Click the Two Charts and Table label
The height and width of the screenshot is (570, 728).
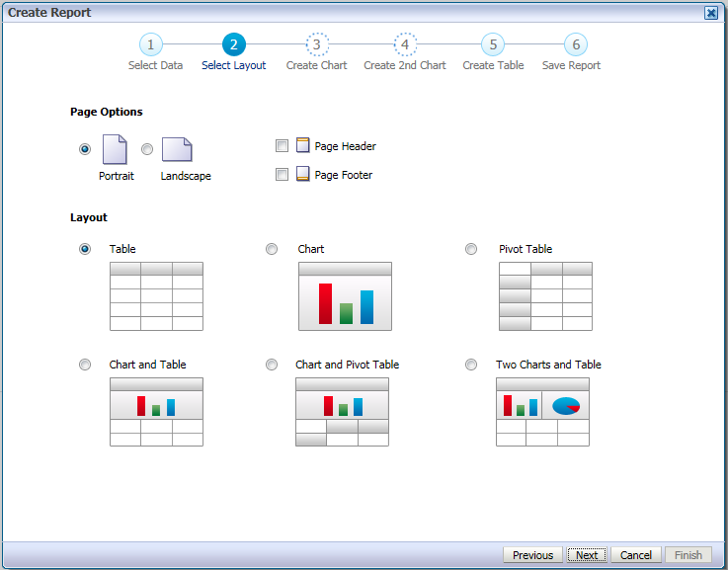[x=548, y=365]
